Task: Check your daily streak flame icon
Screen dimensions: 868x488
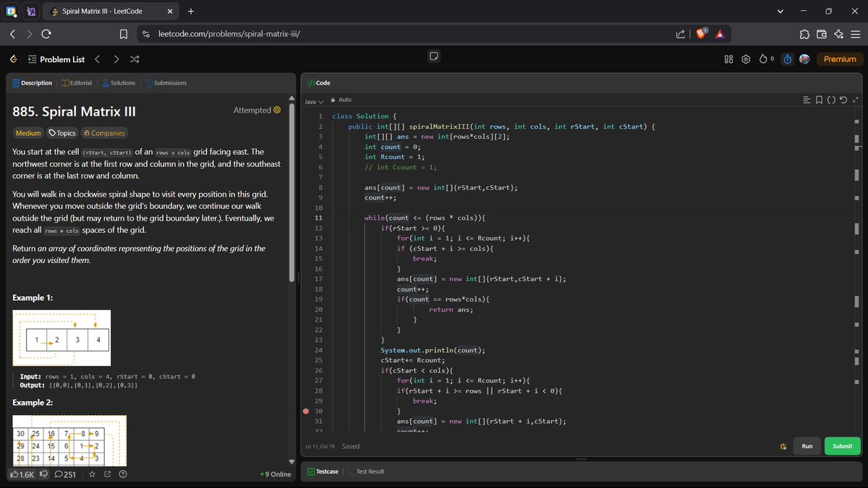Action: [763, 59]
